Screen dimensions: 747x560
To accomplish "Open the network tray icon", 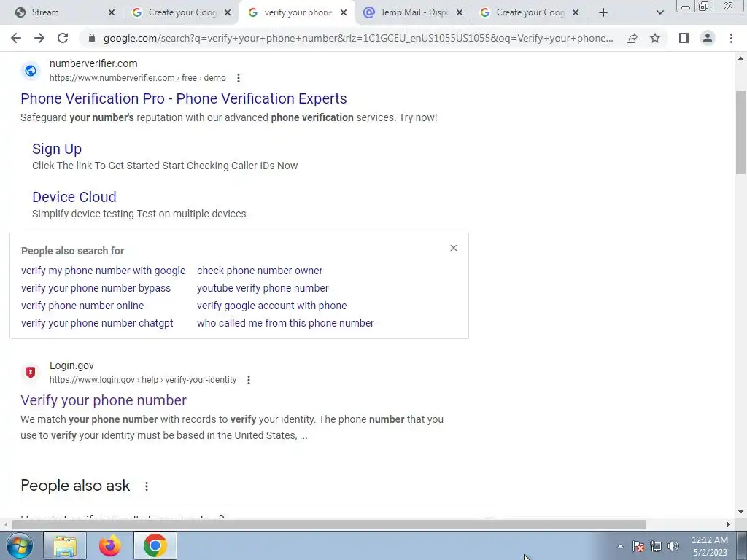I will (656, 546).
